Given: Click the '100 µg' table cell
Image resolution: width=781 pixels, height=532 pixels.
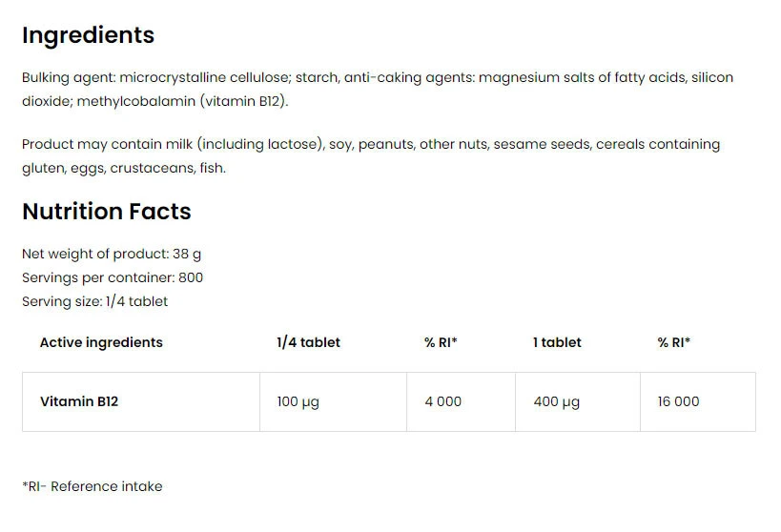Looking at the screenshot, I should click(x=298, y=401).
